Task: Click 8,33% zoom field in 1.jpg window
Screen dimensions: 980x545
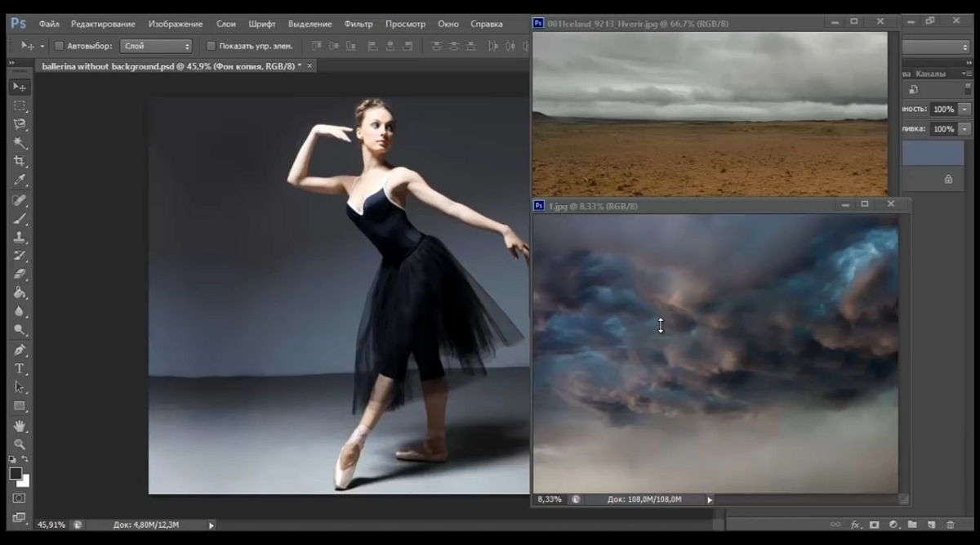Action: [550, 499]
